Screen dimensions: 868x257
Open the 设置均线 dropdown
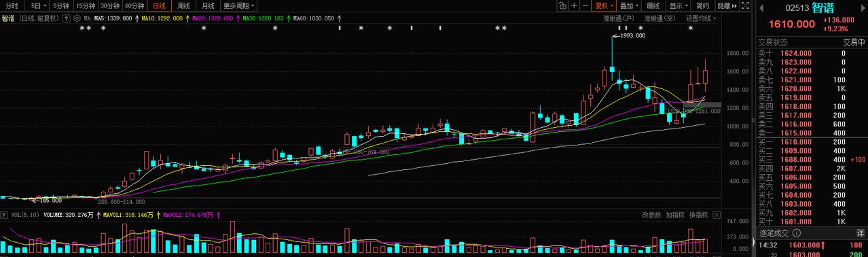pos(702,18)
